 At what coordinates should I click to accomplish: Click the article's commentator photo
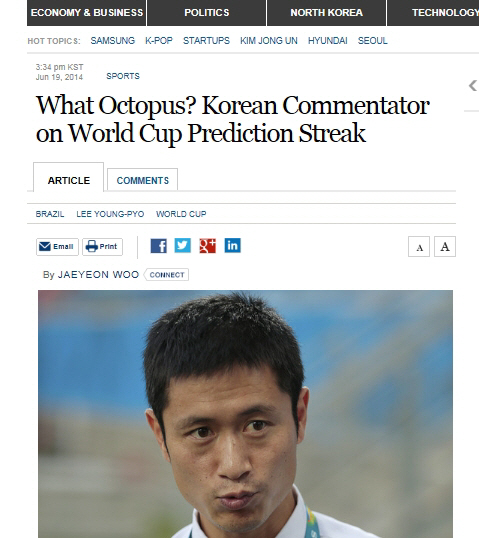pyautogui.click(x=245, y=414)
